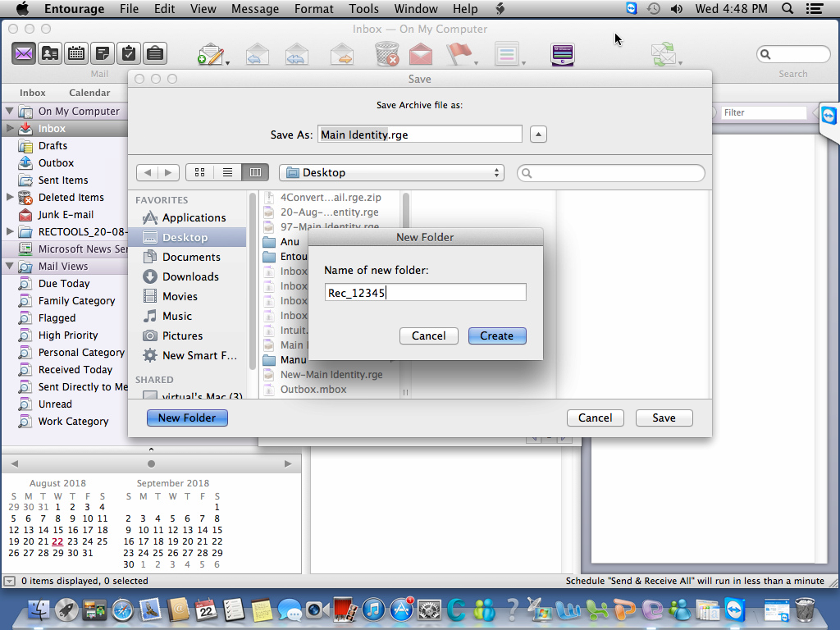
Task: Click Cancel in New Folder dialog
Action: click(428, 336)
